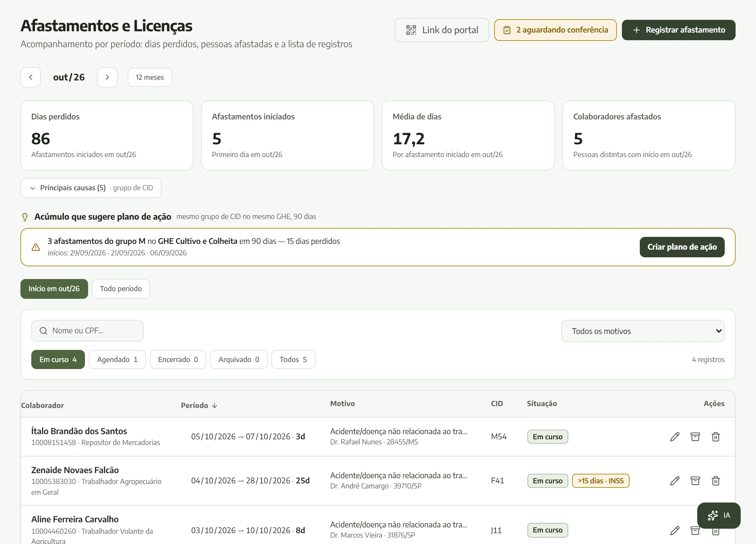This screenshot has height=544, width=756.
Task: Click Em curso badge for Aline Ferreira
Action: click(547, 530)
